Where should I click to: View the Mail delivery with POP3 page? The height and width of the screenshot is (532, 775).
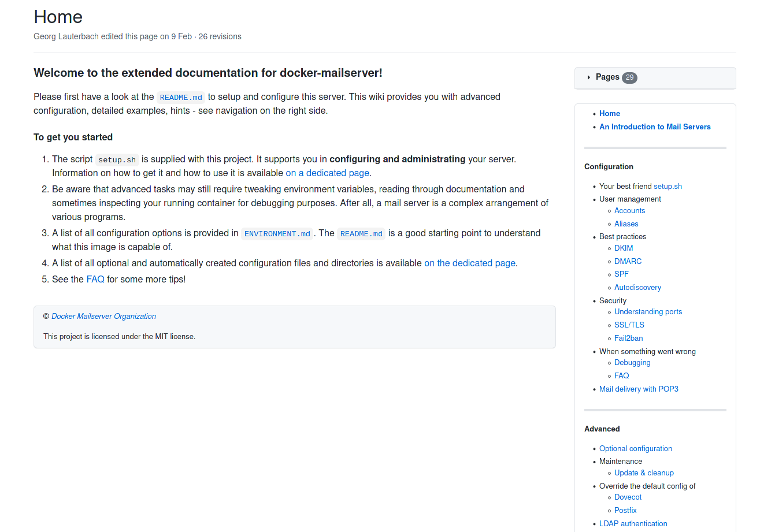pyautogui.click(x=639, y=389)
